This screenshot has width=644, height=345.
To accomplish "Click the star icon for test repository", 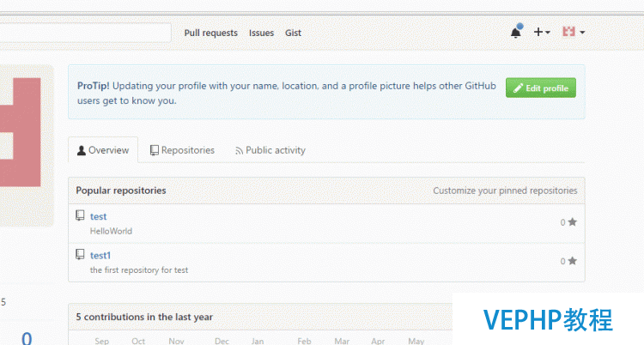I will [x=573, y=221].
